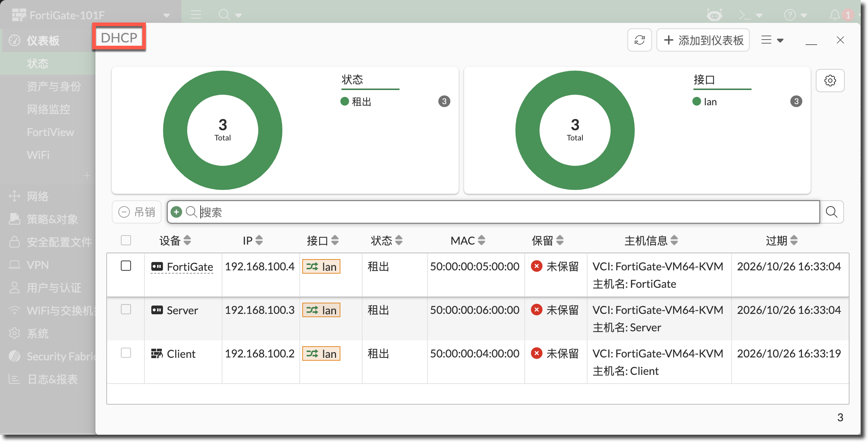Click the top bar search icon
Viewport: 868px width, 442px height.
click(x=224, y=15)
